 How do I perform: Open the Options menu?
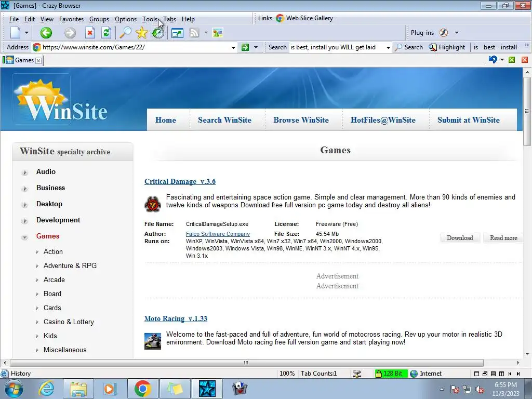(x=126, y=19)
